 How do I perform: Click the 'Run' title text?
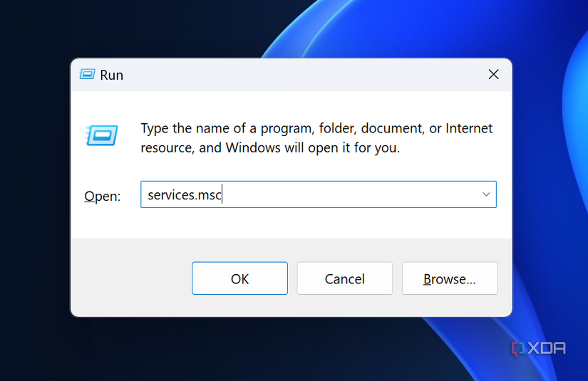click(x=111, y=75)
